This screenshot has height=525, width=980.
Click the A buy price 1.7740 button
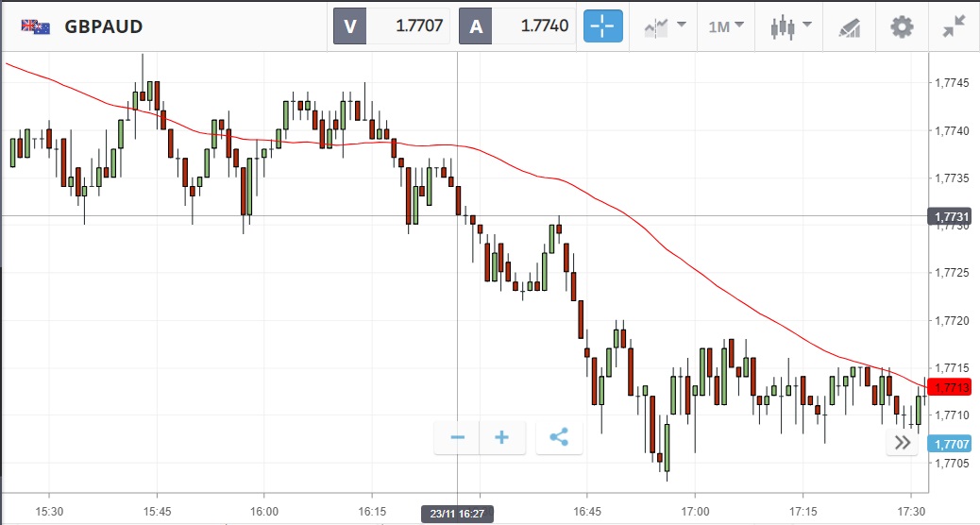[x=516, y=26]
